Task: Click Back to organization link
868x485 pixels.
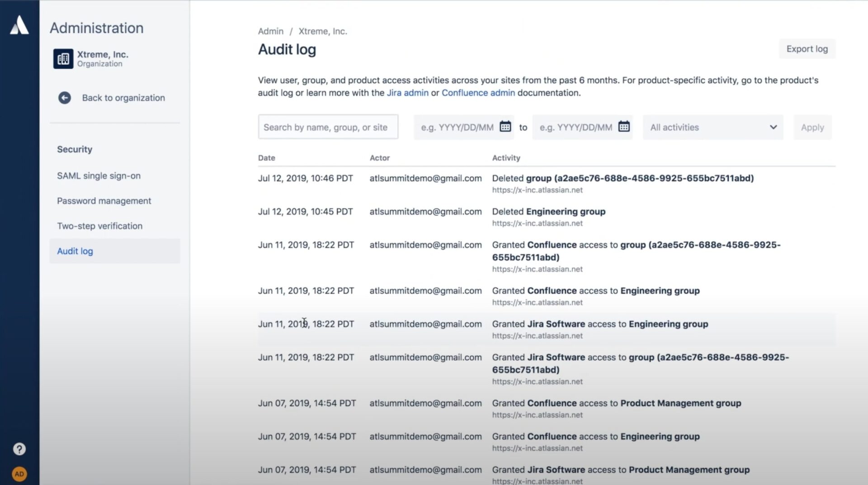Action: (x=123, y=98)
